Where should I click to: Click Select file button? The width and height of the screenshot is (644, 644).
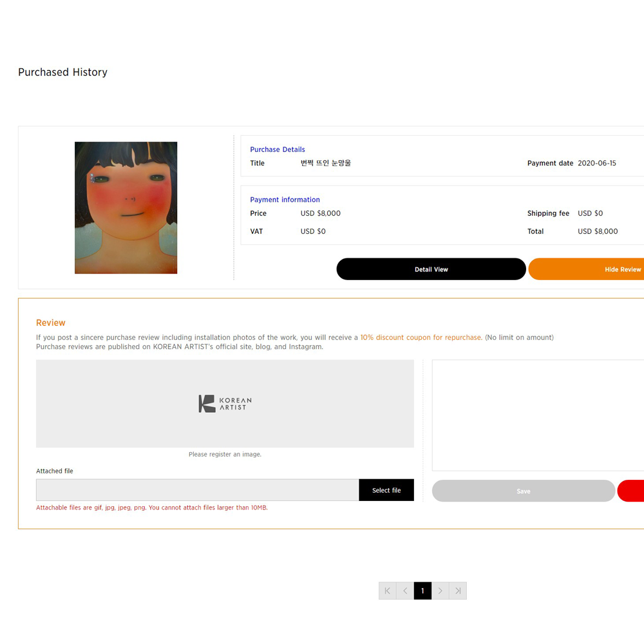(386, 490)
